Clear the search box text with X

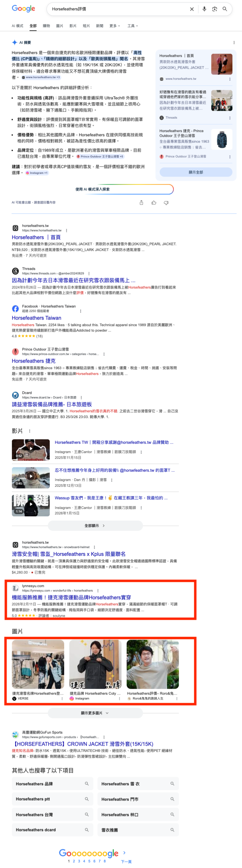coord(192,9)
